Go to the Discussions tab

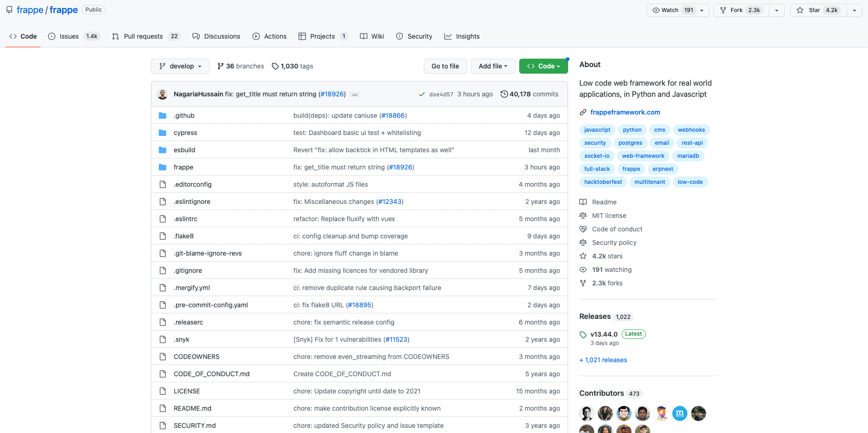(217, 36)
